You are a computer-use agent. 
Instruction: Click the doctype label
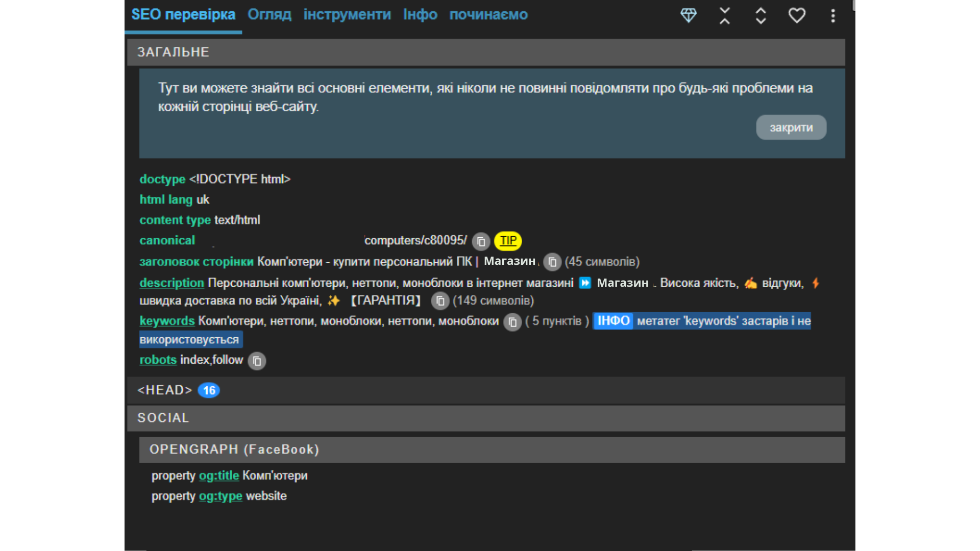coord(162,179)
